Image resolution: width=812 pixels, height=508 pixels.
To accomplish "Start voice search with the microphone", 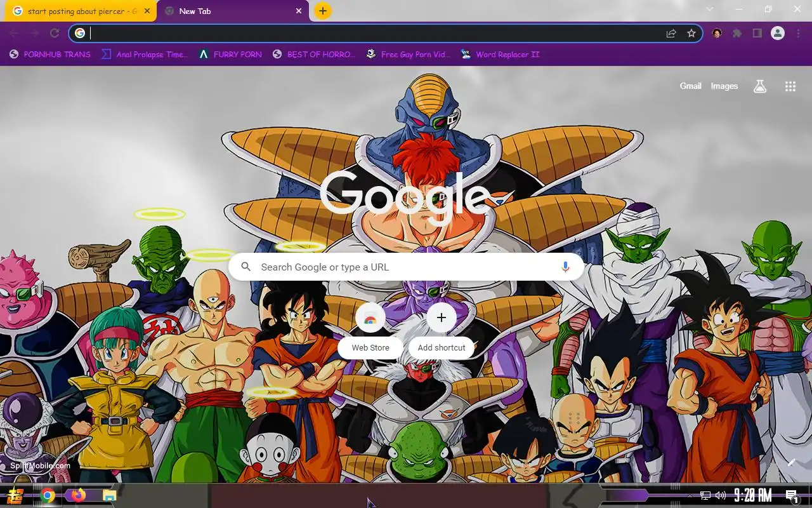I will click(565, 267).
